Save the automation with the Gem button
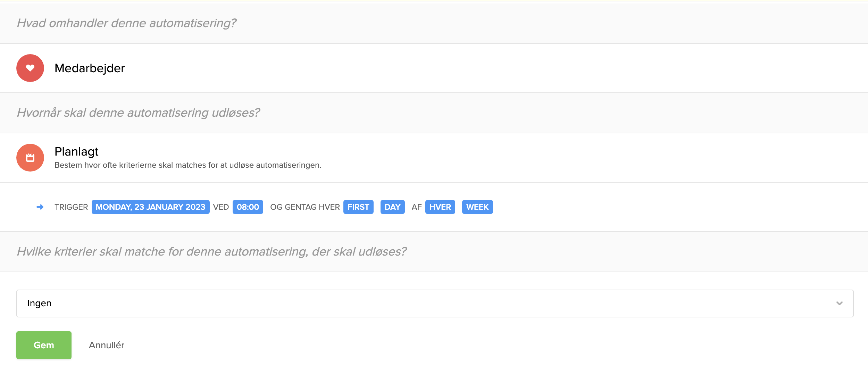868x366 pixels. (44, 345)
